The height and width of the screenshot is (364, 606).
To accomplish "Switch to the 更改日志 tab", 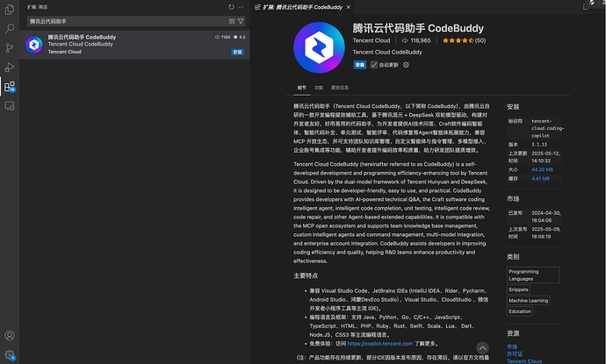I will click(x=340, y=88).
